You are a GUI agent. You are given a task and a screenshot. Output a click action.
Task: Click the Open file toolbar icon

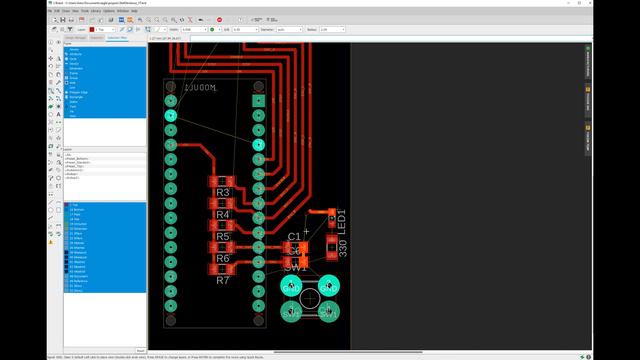pos(55,20)
